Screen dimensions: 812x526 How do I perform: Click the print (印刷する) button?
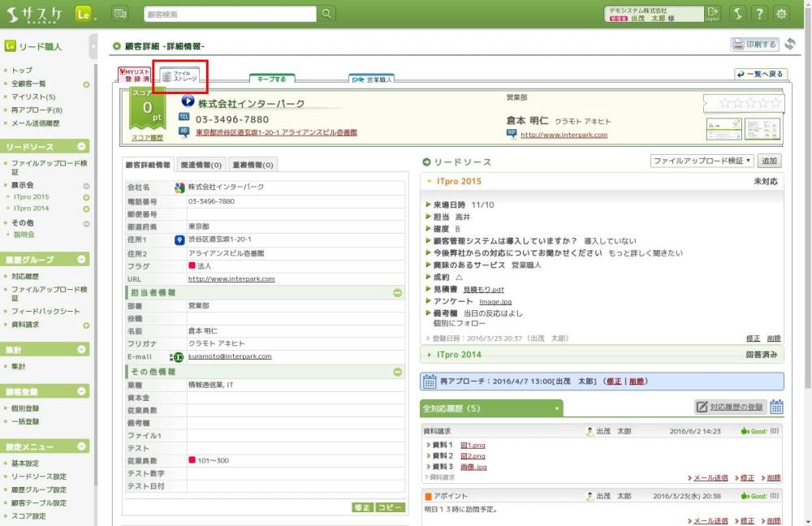754,45
